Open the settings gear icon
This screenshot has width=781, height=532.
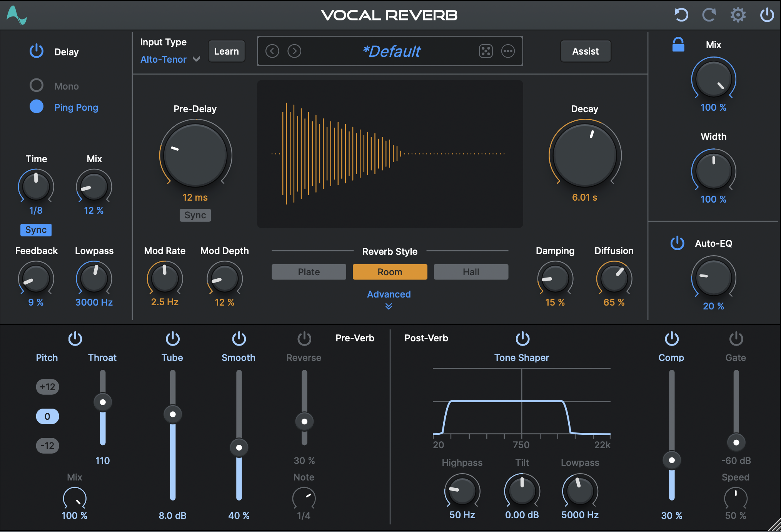[738, 15]
